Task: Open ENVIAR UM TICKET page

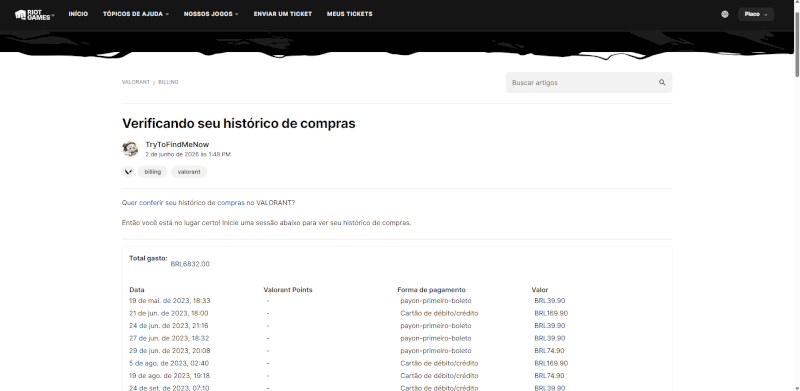Action: [x=283, y=14]
